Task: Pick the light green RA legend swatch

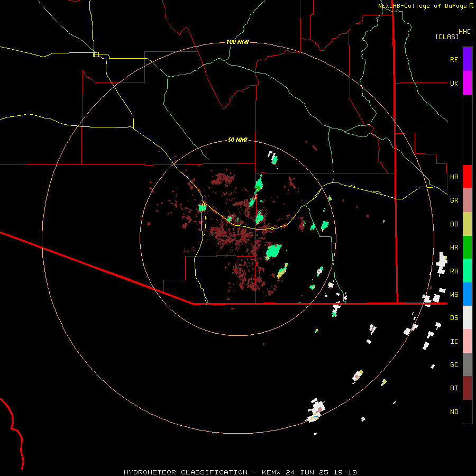Action: 467,271
